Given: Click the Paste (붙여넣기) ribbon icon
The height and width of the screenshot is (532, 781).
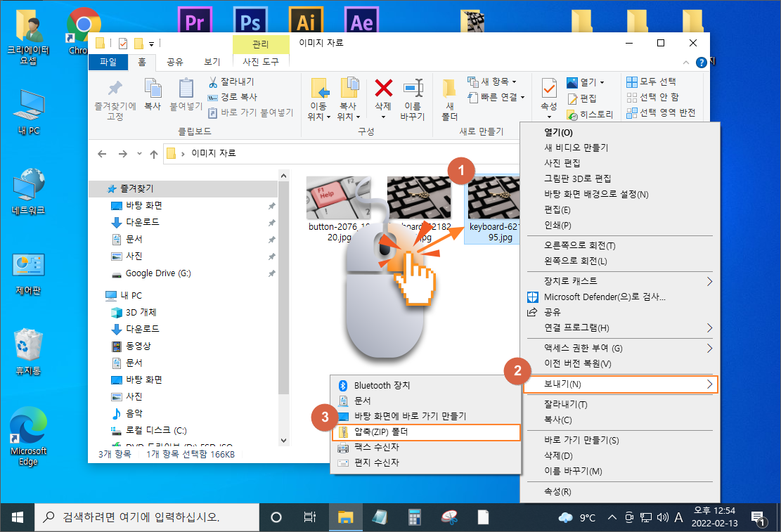Looking at the screenshot, I should pos(186,94).
